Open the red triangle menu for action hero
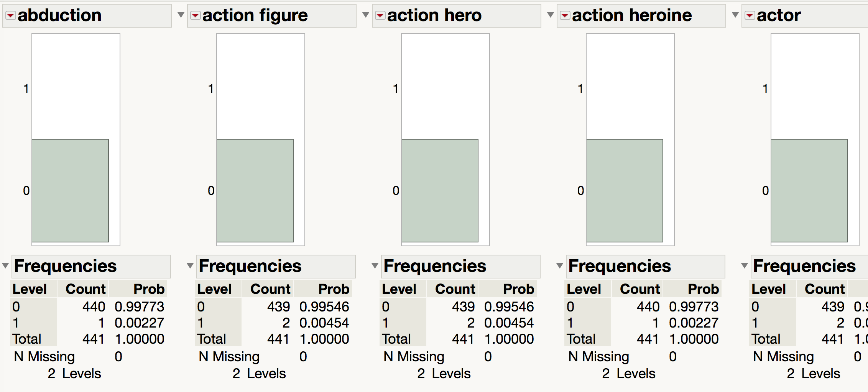868x392 pixels. (380, 15)
